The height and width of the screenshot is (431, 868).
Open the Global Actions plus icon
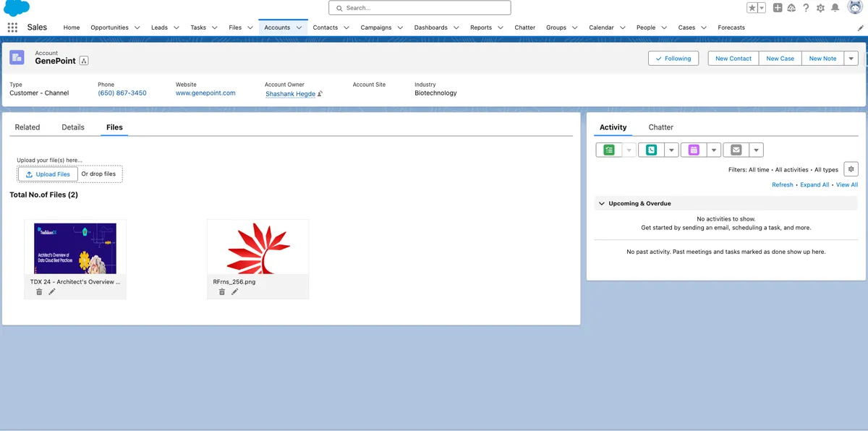tap(778, 8)
